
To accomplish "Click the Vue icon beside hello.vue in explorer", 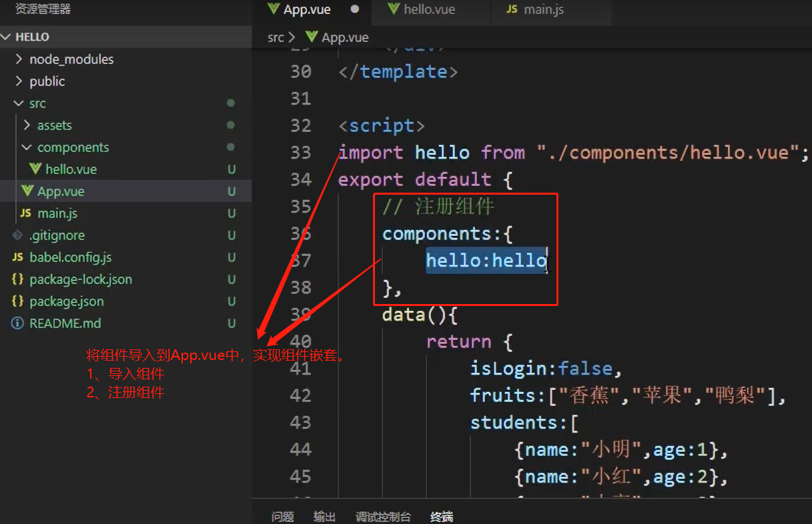I will pos(35,169).
